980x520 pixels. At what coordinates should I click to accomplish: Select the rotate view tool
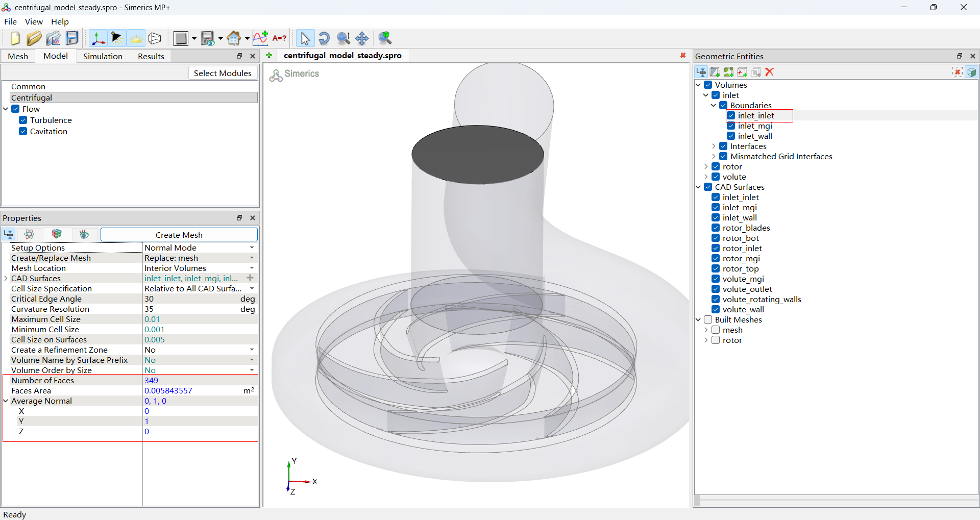pos(324,38)
